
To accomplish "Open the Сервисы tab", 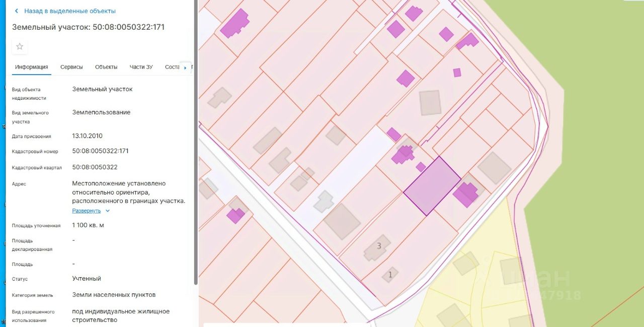I will point(71,67).
